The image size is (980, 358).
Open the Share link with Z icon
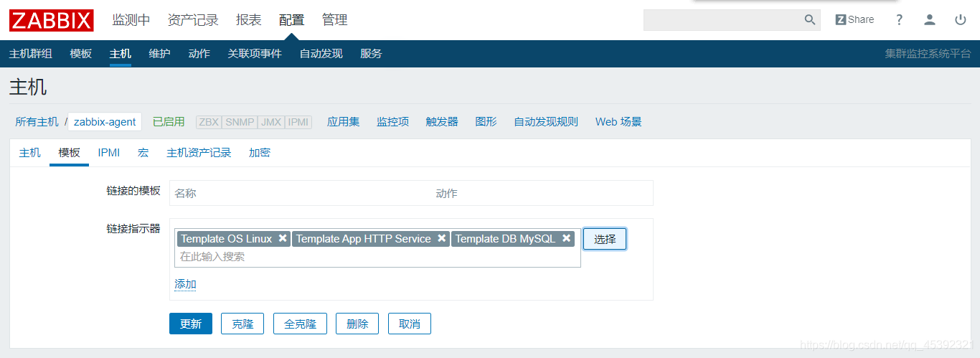coord(854,20)
